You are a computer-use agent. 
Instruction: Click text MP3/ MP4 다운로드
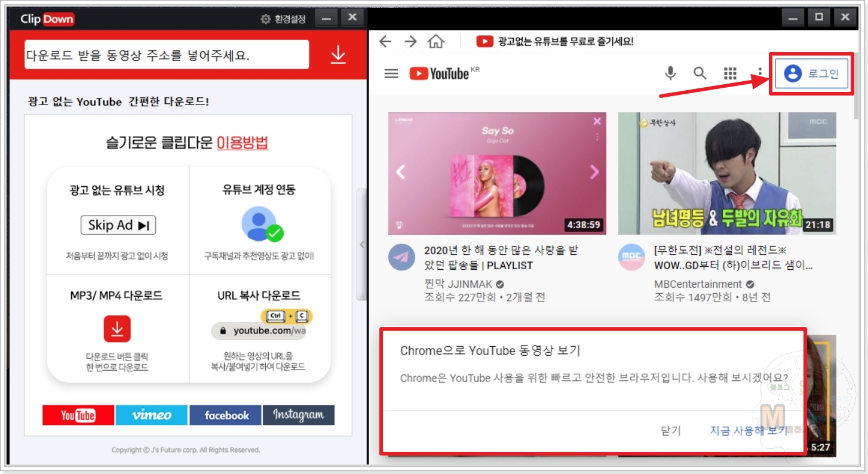[x=116, y=296]
